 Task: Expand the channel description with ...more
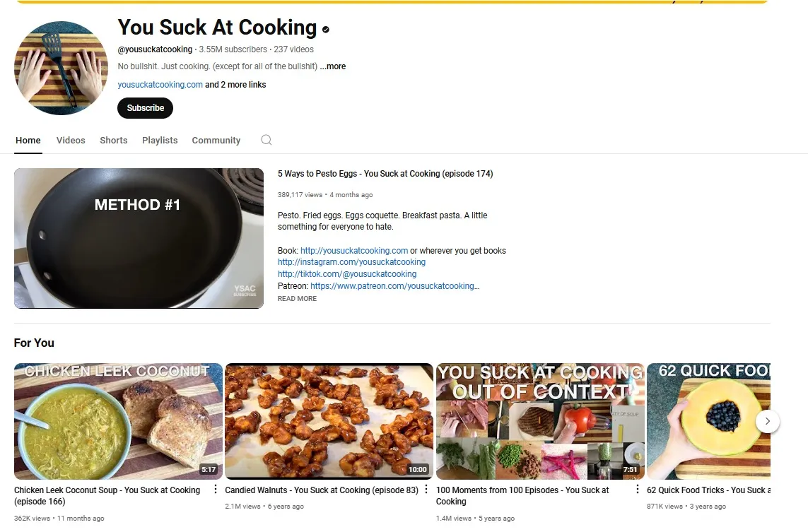pos(333,66)
